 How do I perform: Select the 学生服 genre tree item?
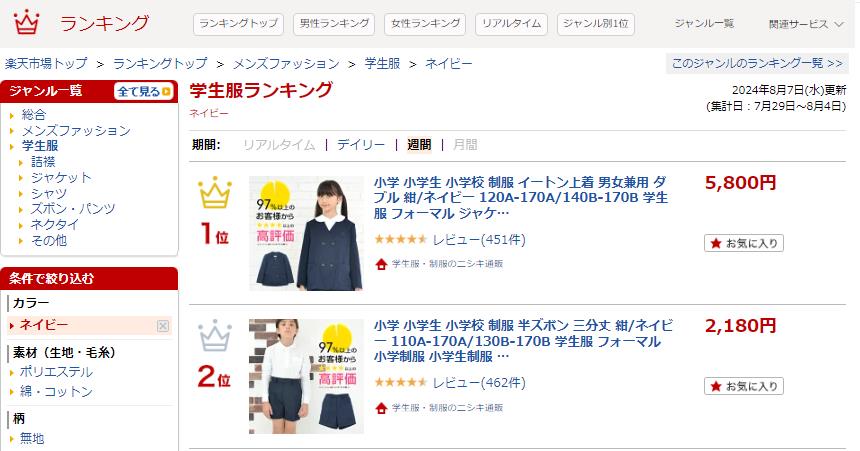coord(40,146)
